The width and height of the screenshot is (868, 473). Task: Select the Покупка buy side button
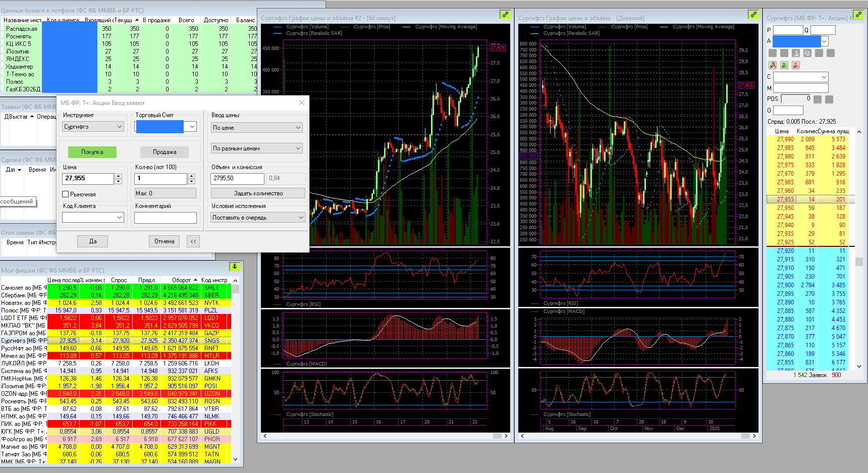[x=92, y=152]
